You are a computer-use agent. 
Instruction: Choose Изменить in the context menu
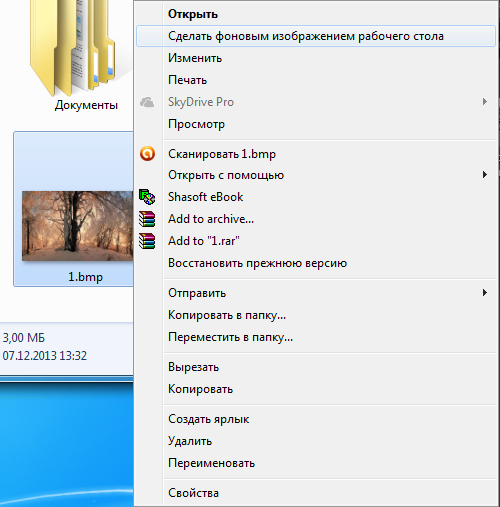pos(315,58)
